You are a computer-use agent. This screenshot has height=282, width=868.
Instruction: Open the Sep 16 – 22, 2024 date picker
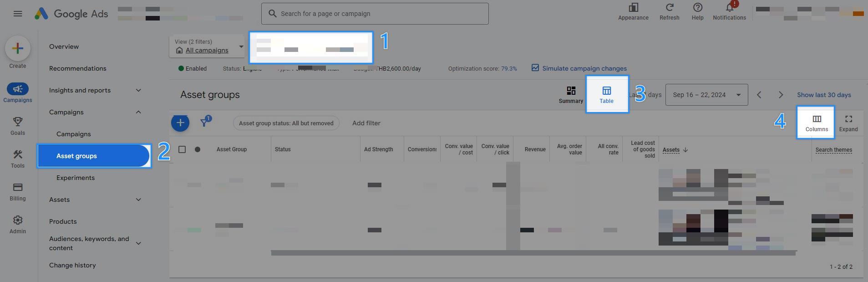tap(706, 95)
